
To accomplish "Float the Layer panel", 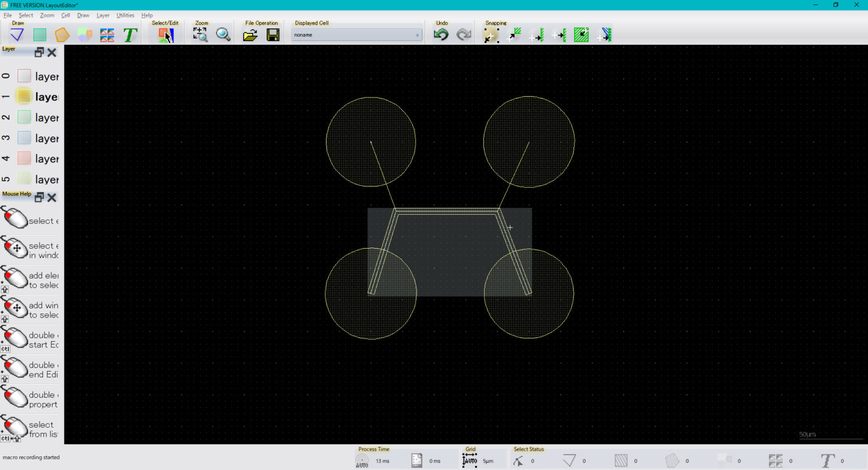I will [x=39, y=53].
